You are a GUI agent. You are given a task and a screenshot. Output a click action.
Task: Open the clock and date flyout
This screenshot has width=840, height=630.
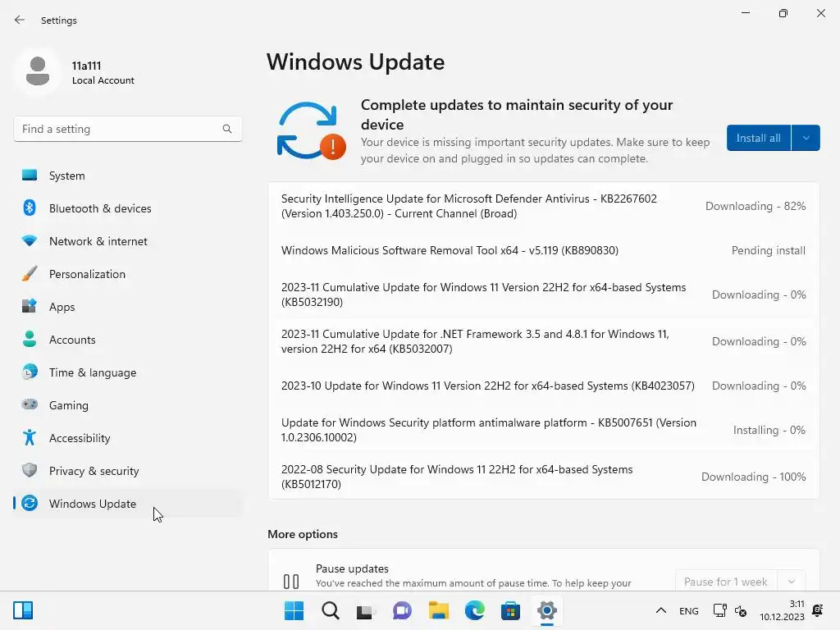coord(782,610)
